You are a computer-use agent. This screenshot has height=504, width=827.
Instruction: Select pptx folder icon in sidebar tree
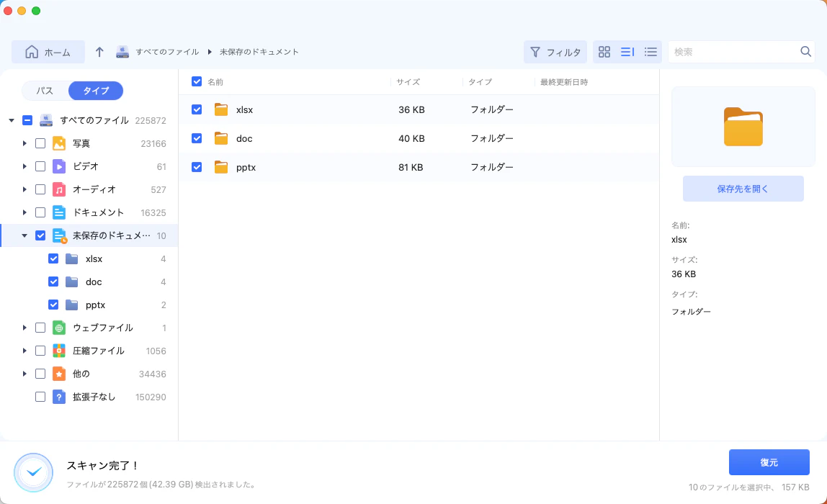point(72,305)
